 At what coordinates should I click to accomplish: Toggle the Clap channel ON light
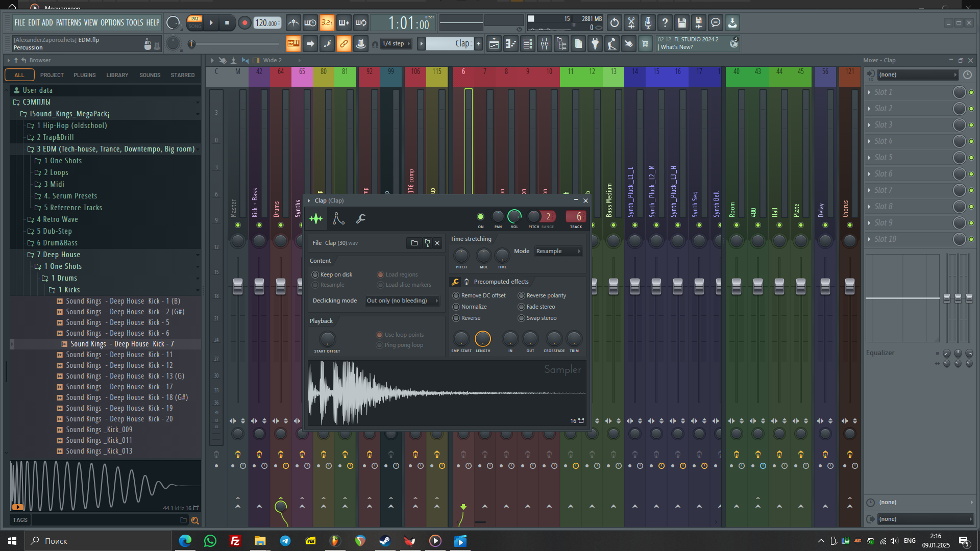pyautogui.click(x=480, y=217)
